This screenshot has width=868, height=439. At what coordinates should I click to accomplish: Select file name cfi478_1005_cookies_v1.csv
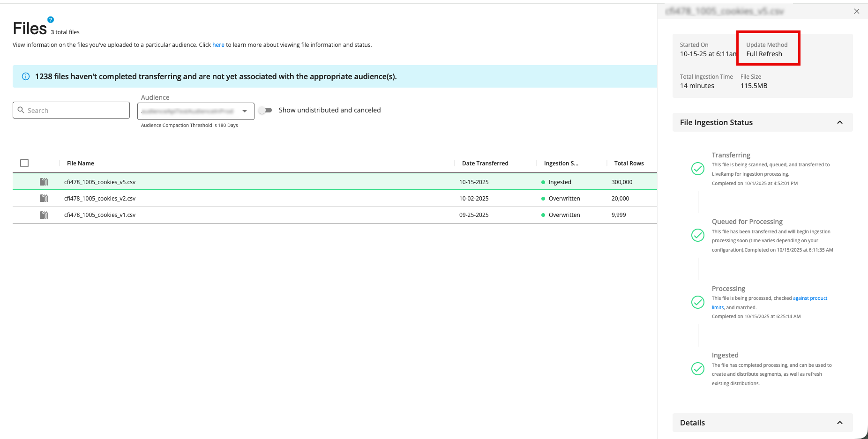100,215
